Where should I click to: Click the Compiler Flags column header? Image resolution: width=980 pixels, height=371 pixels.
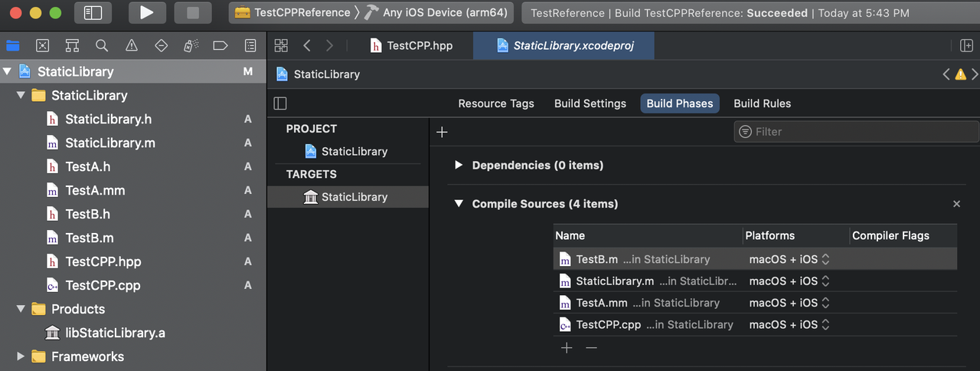[x=903, y=235]
